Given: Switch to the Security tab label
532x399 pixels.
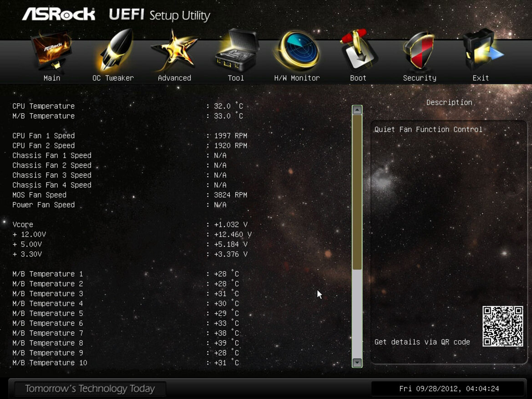Looking at the screenshot, I should pos(420,78).
